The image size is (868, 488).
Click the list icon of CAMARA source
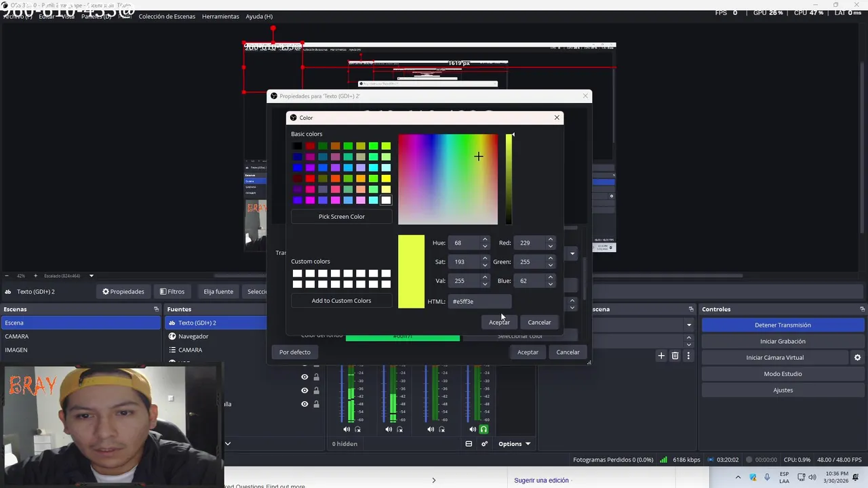172,350
